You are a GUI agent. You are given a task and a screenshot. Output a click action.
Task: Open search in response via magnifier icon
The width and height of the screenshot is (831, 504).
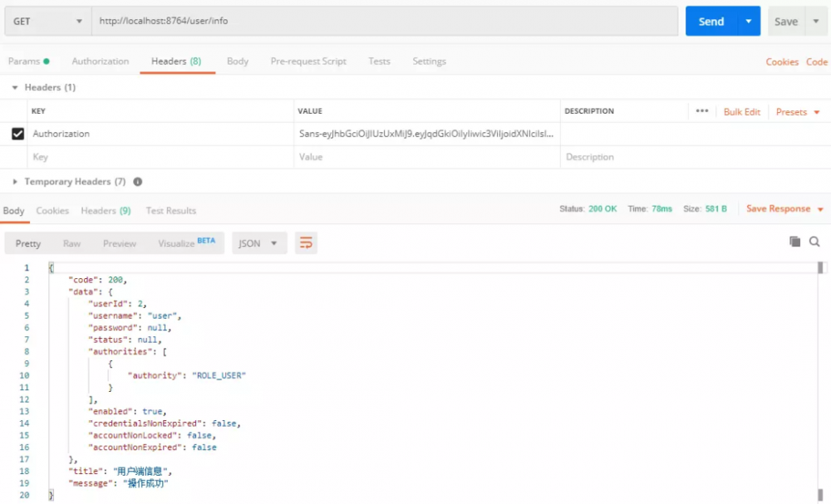814,241
